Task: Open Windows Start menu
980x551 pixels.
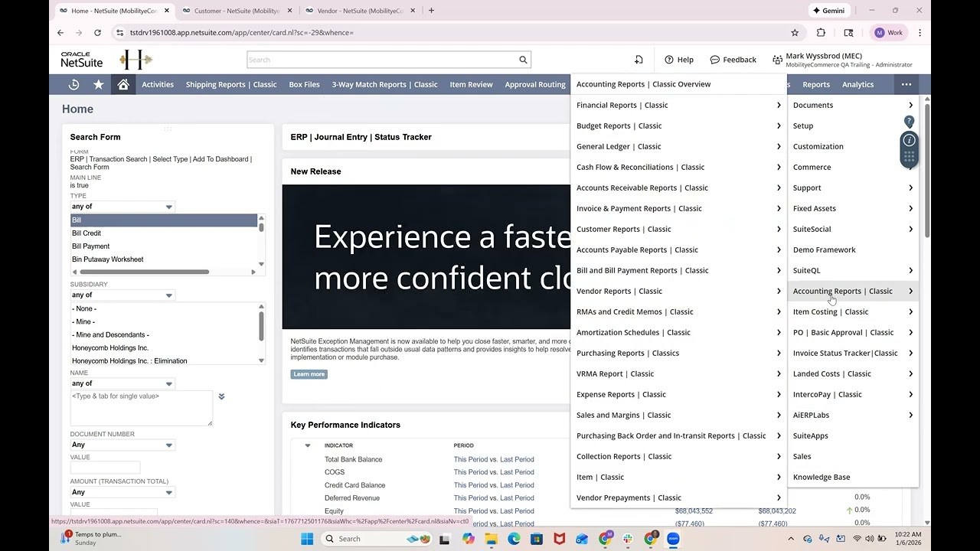Action: pyautogui.click(x=307, y=539)
